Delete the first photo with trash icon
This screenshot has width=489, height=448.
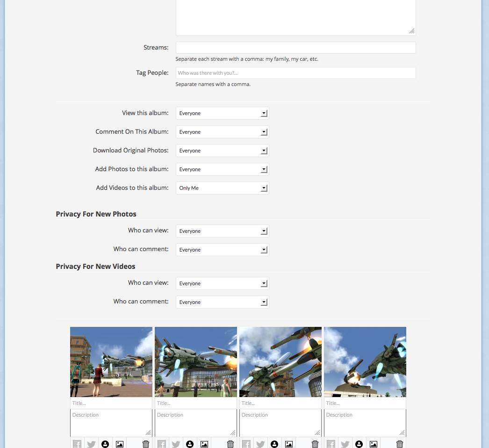click(x=146, y=444)
